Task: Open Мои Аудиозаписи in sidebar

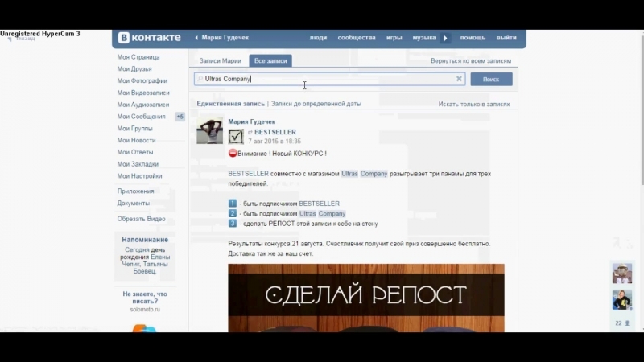Action: tap(143, 105)
